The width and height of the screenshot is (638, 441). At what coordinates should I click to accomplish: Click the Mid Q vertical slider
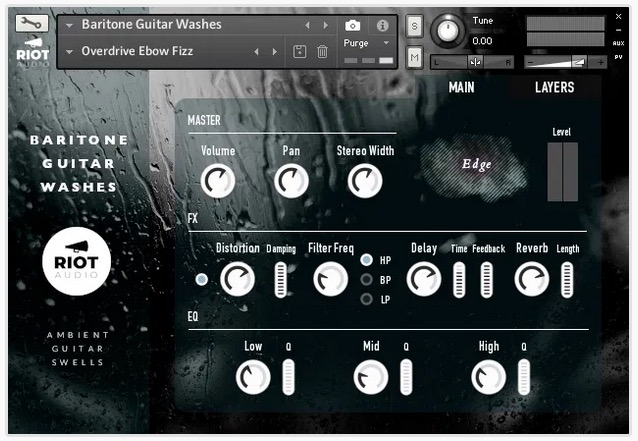[x=406, y=377]
